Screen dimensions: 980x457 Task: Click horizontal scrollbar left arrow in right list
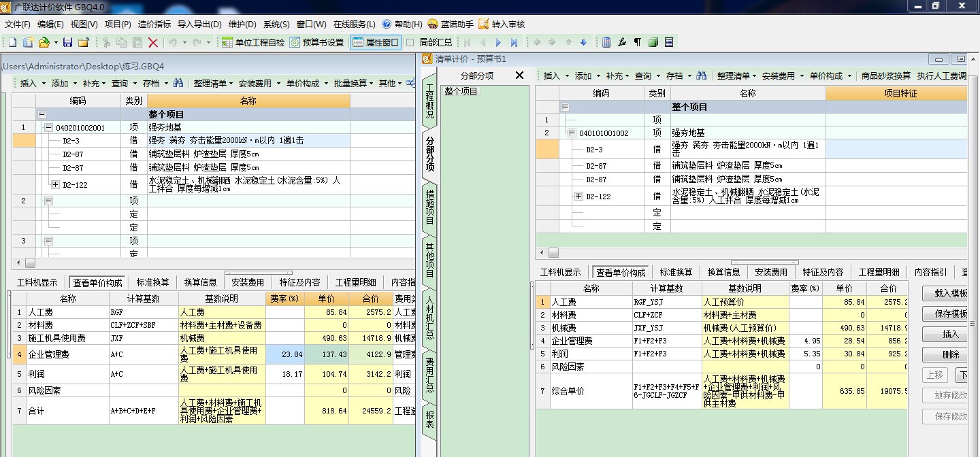coord(541,253)
